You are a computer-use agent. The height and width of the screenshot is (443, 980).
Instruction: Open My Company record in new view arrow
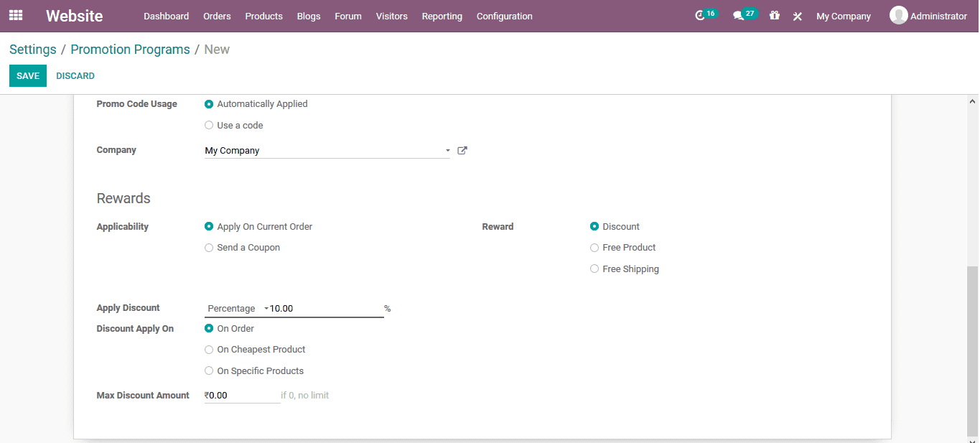pyautogui.click(x=462, y=150)
